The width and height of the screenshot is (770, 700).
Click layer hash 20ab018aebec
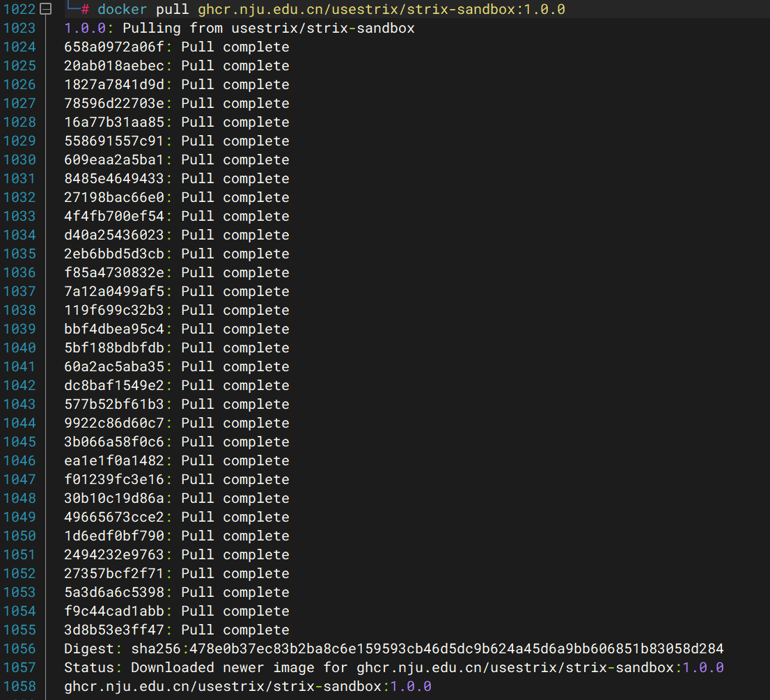[x=114, y=66]
